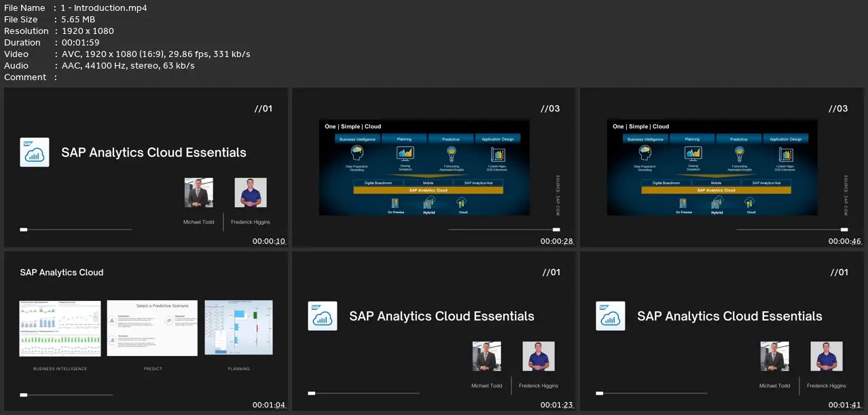Click the 'PLANNING' caption in the 00:01:04 frame
Screen dimensions: 868x415
pos(238,369)
